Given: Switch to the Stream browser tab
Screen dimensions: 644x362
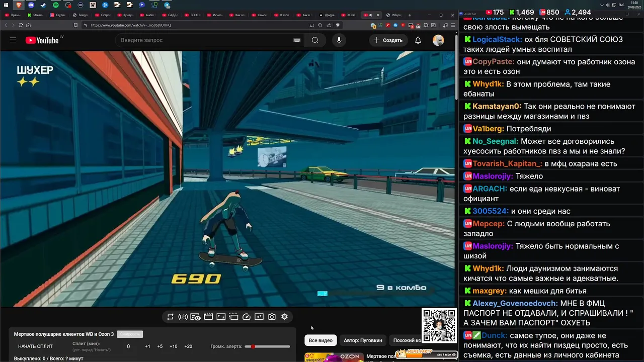Looking at the screenshot, I should (35, 15).
